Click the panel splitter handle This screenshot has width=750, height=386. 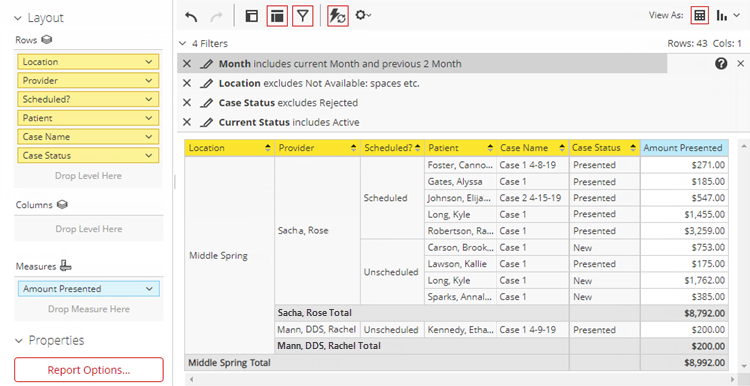pos(174,182)
